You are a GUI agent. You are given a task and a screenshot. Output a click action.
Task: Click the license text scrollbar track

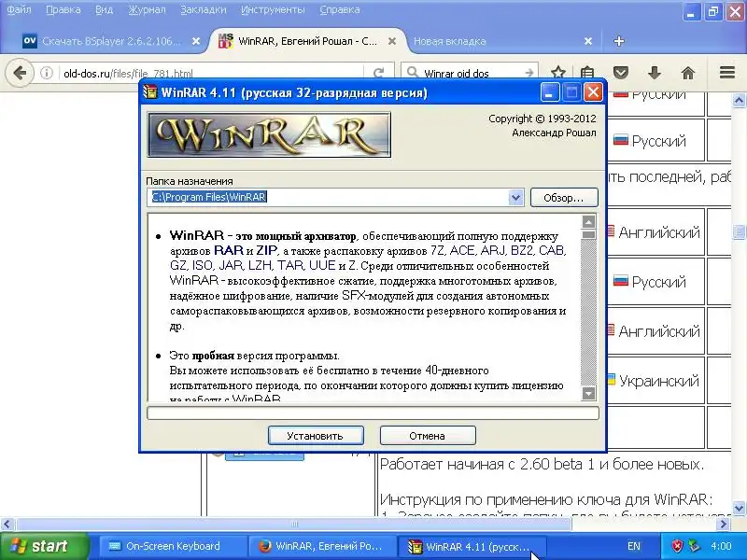589,312
